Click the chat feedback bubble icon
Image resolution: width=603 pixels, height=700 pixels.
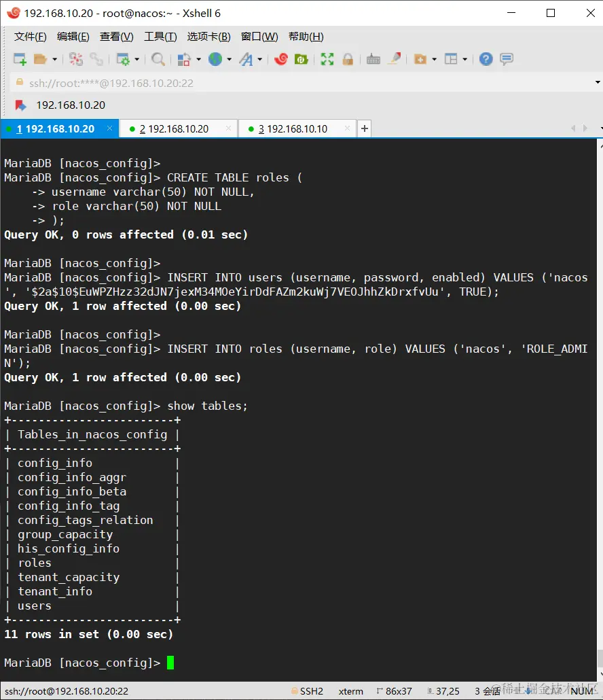pyautogui.click(x=507, y=59)
